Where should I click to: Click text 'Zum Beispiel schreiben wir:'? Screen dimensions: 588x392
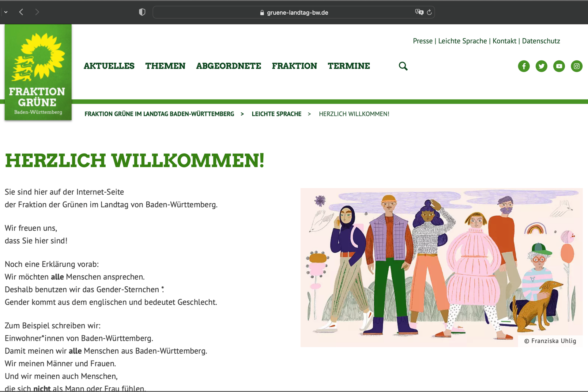coord(53,326)
